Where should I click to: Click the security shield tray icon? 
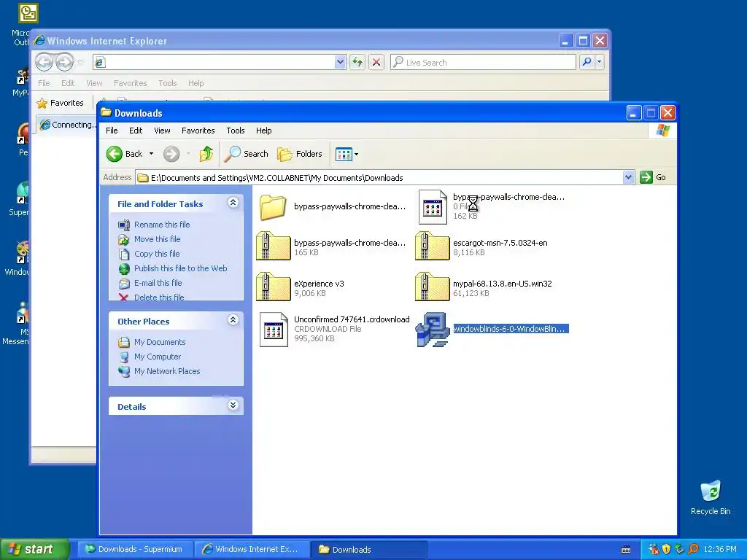pyautogui.click(x=667, y=549)
